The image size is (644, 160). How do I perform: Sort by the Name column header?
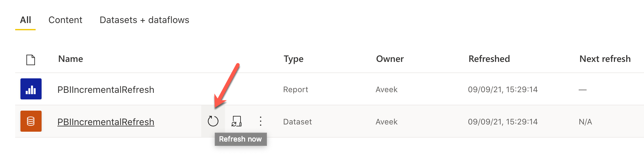(71, 59)
